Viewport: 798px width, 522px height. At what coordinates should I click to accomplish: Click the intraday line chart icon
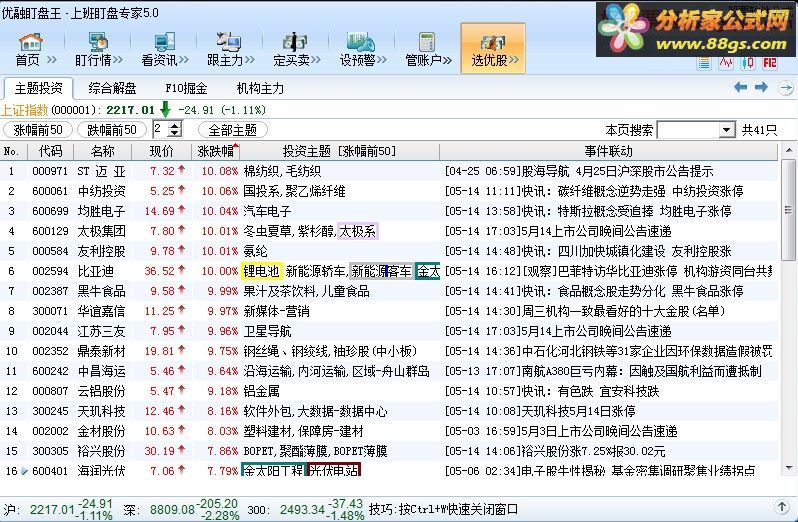pos(726,63)
